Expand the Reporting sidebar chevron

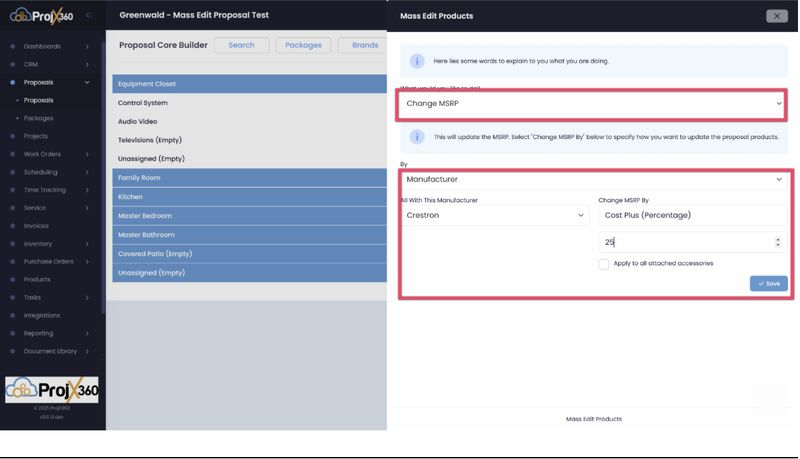[87, 334]
